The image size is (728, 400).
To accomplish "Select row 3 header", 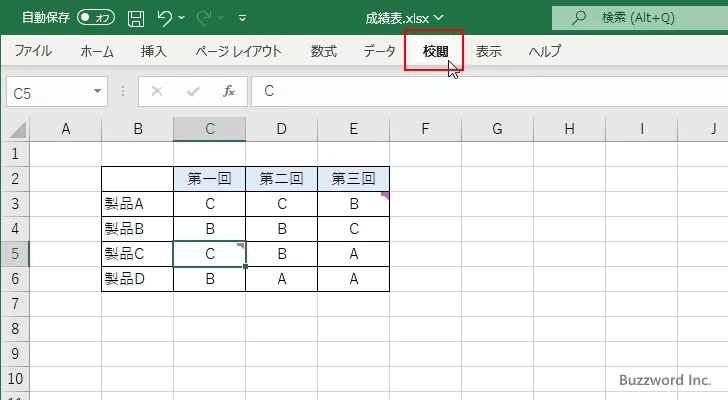I will 15,204.
